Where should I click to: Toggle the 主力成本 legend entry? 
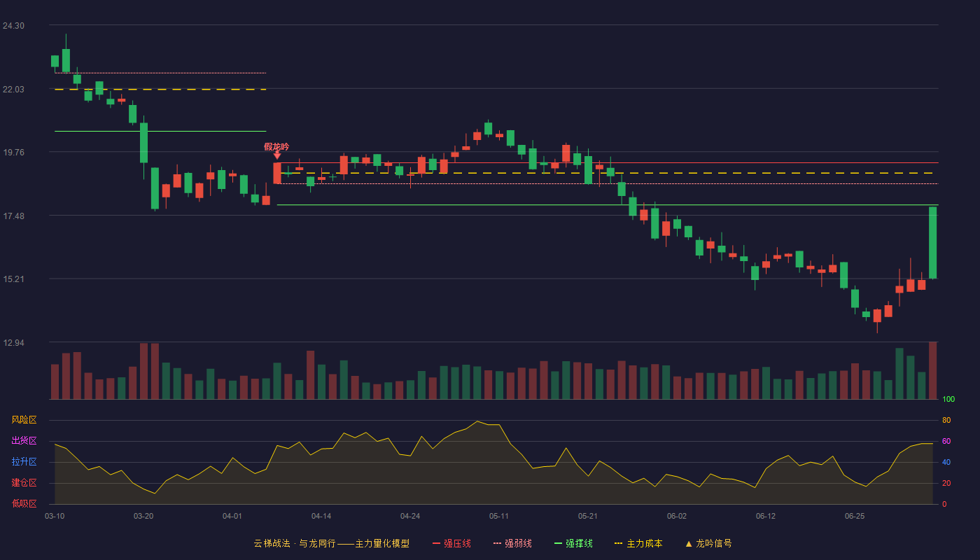point(638,543)
